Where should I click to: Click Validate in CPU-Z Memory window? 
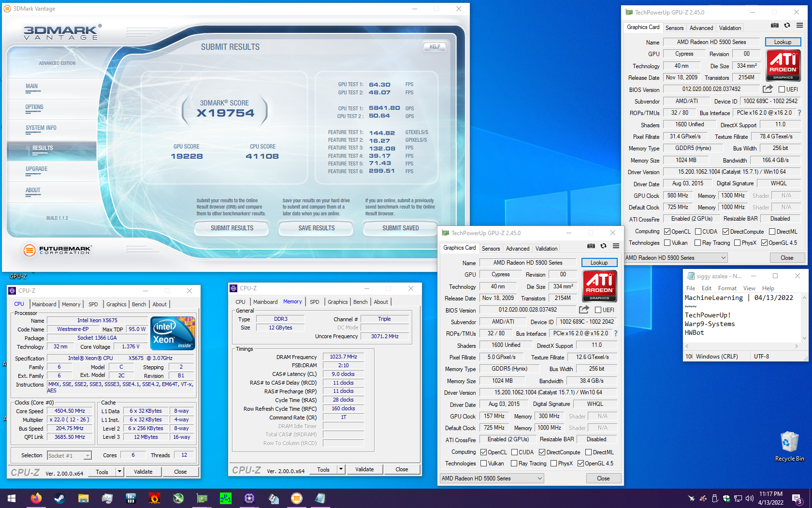364,469
